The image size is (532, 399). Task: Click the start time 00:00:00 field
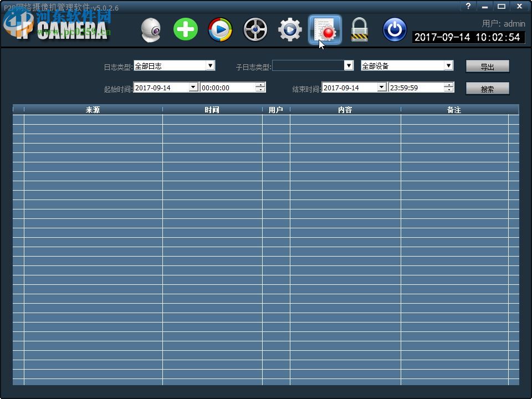pos(228,88)
